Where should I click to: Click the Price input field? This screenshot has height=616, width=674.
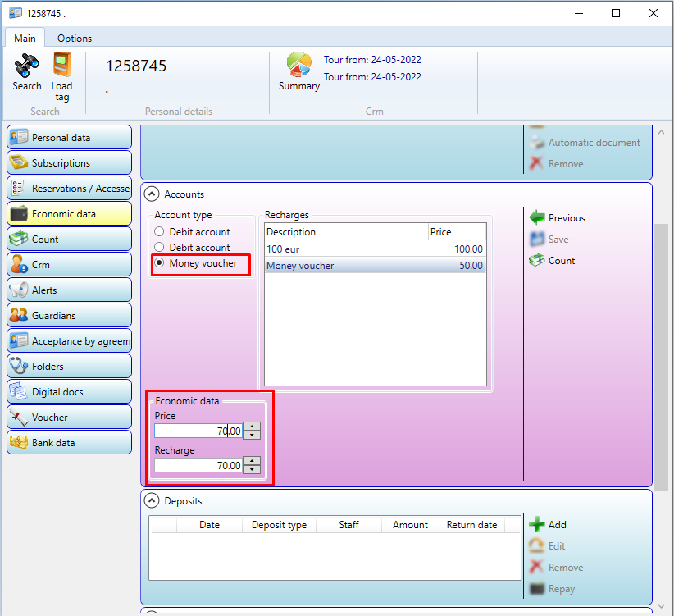coord(198,431)
